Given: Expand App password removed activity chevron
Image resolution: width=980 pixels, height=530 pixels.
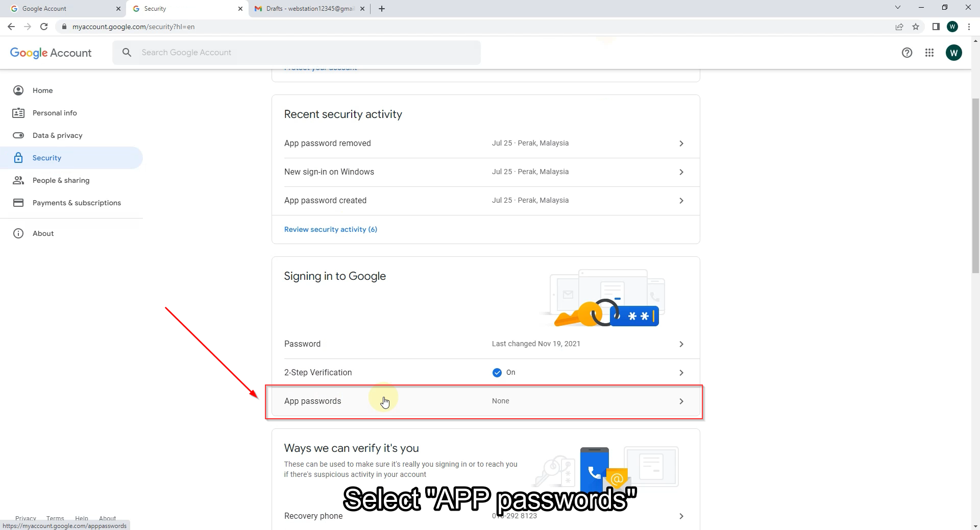Looking at the screenshot, I should pos(681,143).
